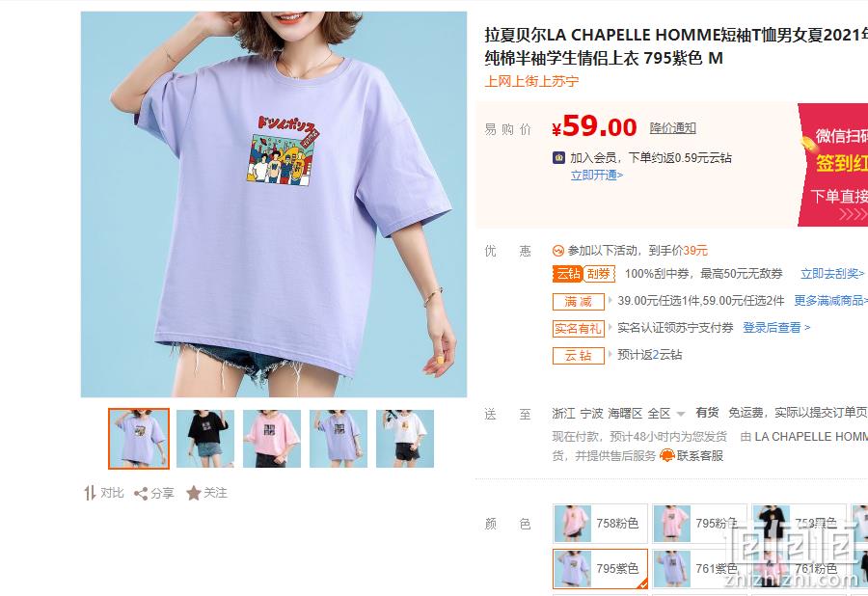868x596 pixels.
Task: Expand the 预计返2云钻 details arrow
Action: [610, 354]
